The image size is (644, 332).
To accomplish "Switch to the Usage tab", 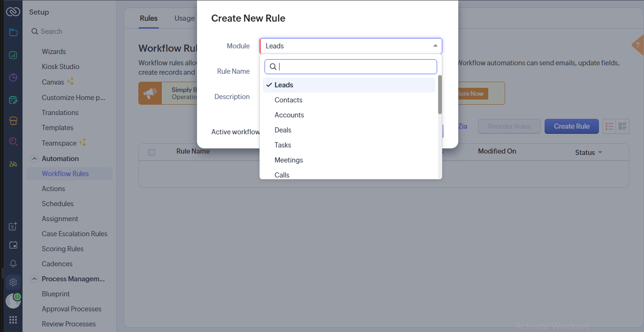I will [x=184, y=18].
